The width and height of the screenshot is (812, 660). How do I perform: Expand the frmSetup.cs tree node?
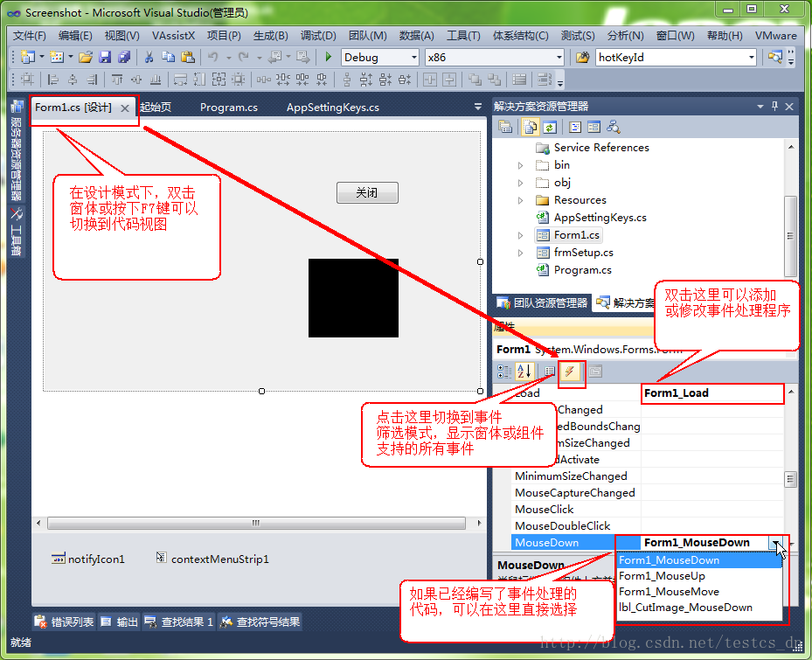520,253
